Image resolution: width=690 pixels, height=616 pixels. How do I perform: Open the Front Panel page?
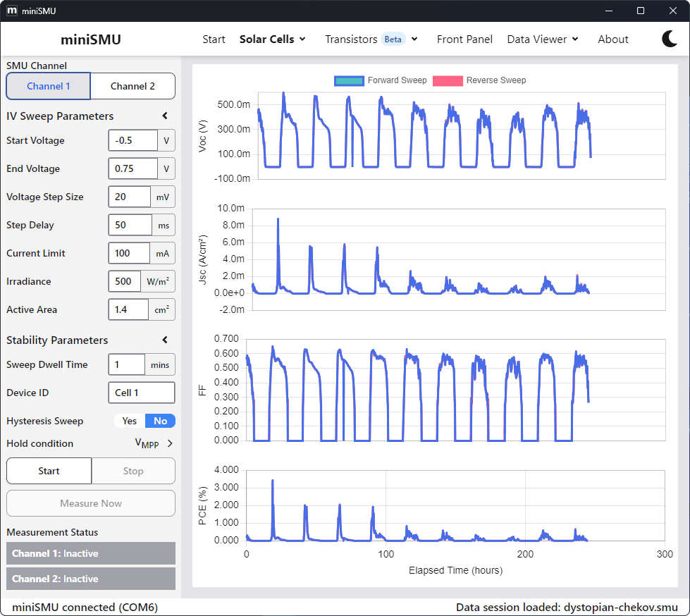(464, 39)
